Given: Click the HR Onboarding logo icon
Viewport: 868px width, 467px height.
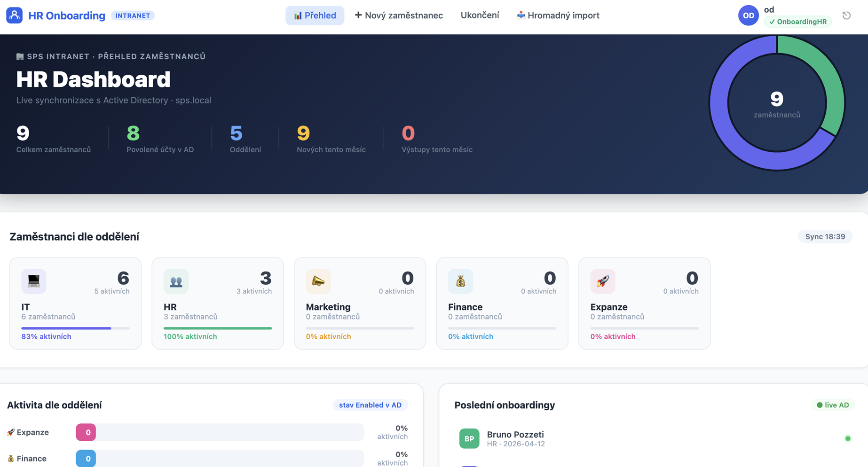Looking at the screenshot, I should point(15,15).
